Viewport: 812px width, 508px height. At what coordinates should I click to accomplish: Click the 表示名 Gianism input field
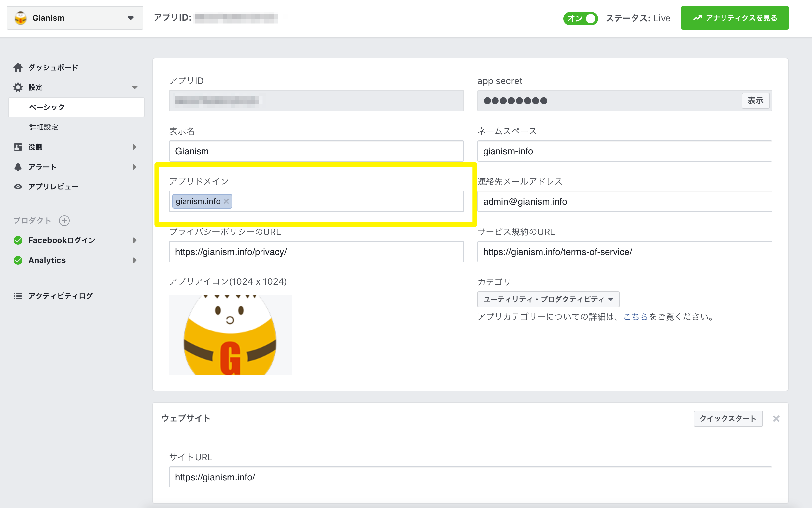(317, 151)
